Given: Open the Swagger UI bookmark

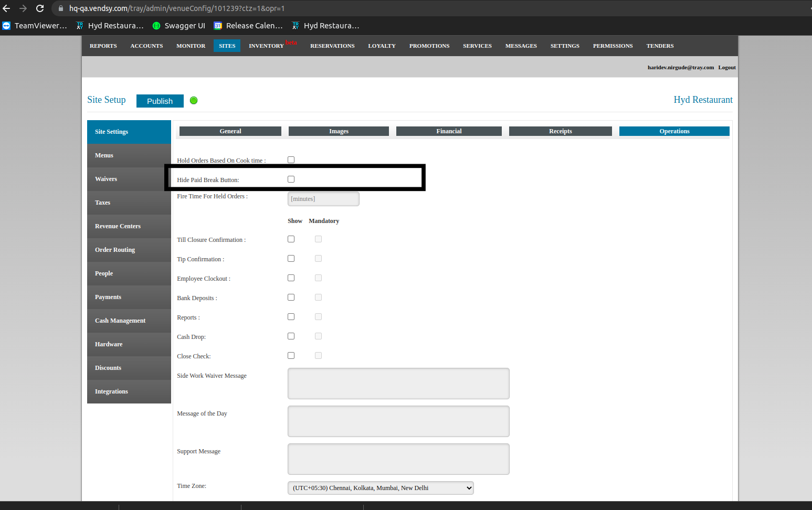Looking at the screenshot, I should 179,26.
